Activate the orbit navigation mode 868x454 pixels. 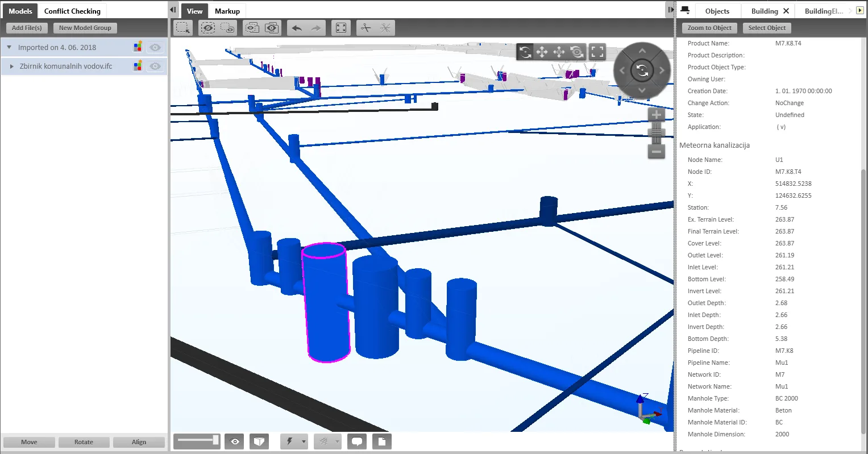(525, 52)
